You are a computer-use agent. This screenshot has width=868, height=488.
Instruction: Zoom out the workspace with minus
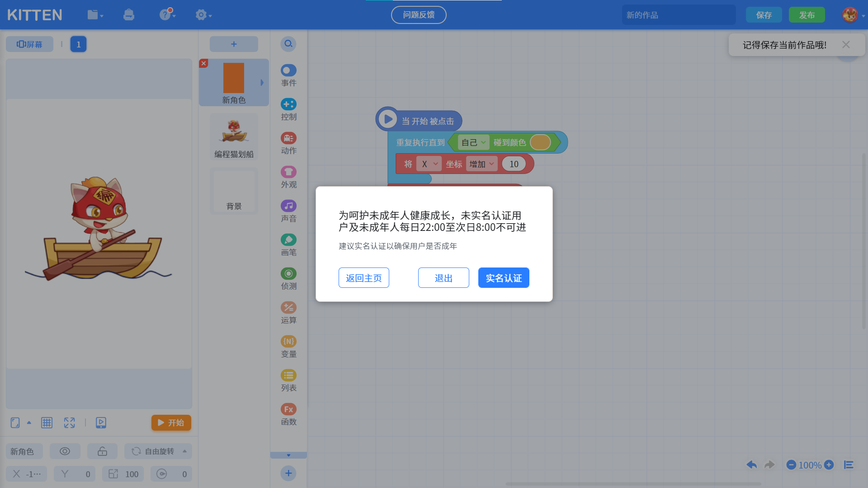[x=791, y=465]
